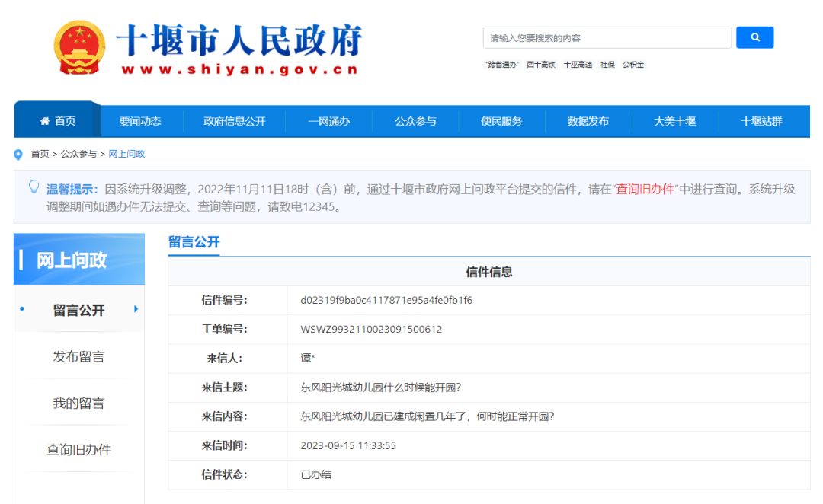Click the 来信内容 label cell
823x504 pixels.
(x=228, y=416)
